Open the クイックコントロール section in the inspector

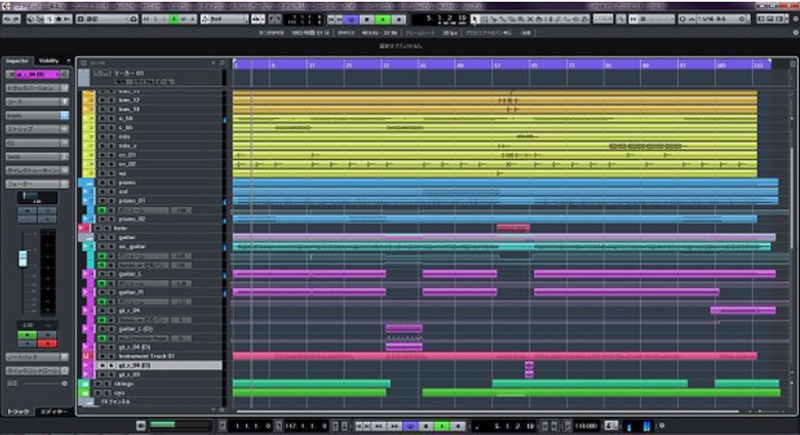coord(37,371)
